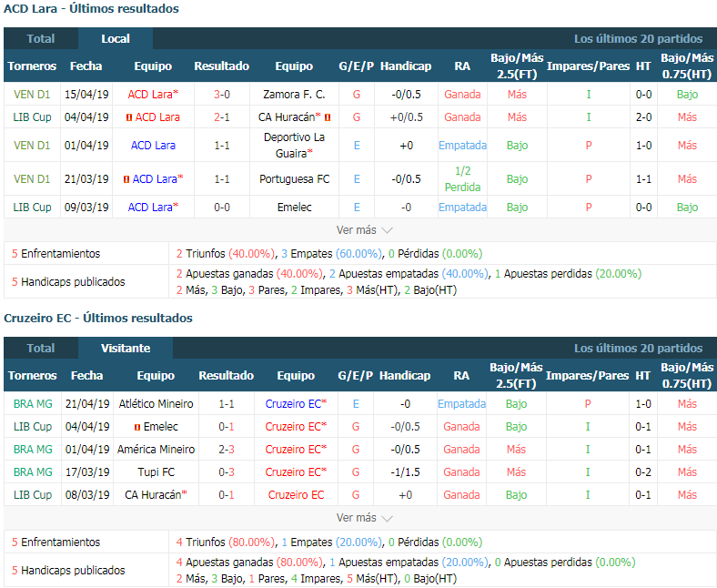Expand Ver más under Cruzeiro EC results
Viewport: 717px width, 588px height.
point(364,518)
